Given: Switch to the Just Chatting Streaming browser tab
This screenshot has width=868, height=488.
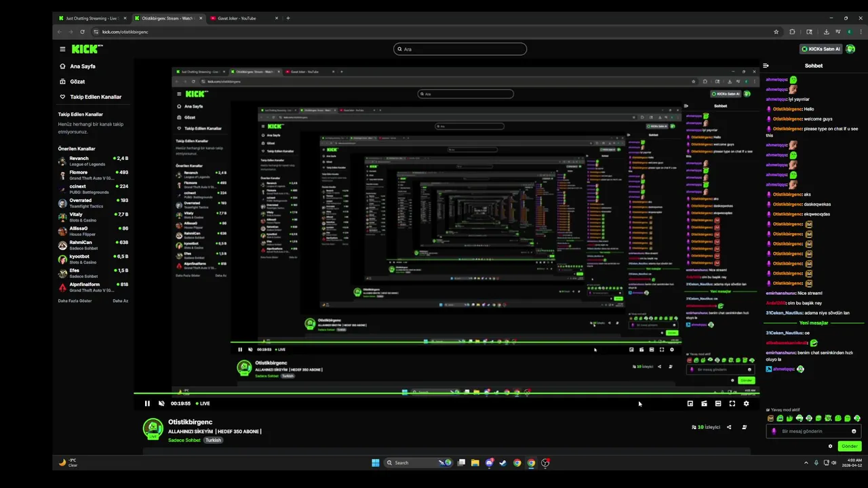Looking at the screenshot, I should click(x=93, y=18).
